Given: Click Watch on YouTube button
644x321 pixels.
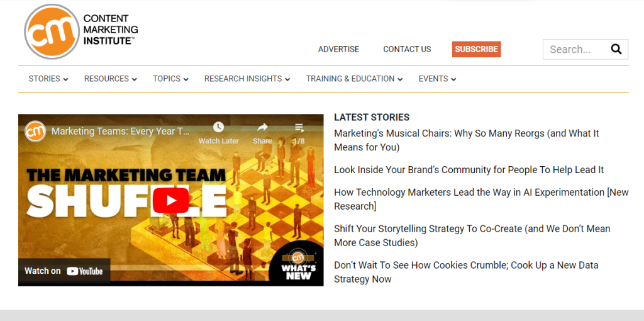Looking at the screenshot, I should [x=64, y=271].
